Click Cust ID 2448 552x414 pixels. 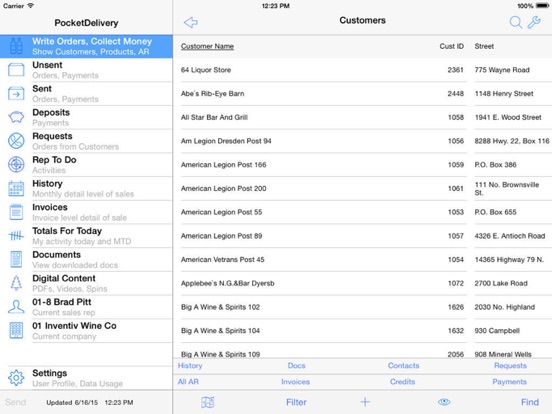[x=456, y=94]
